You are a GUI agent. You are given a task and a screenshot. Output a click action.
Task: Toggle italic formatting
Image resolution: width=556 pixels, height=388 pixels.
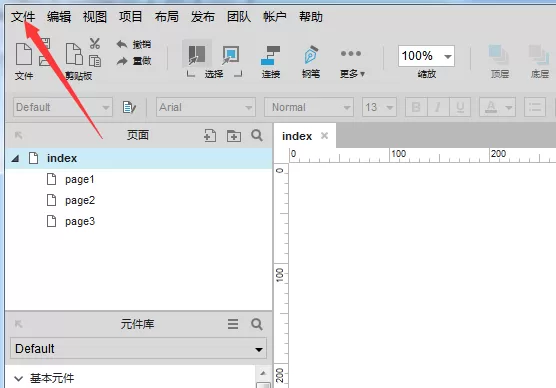click(x=438, y=107)
